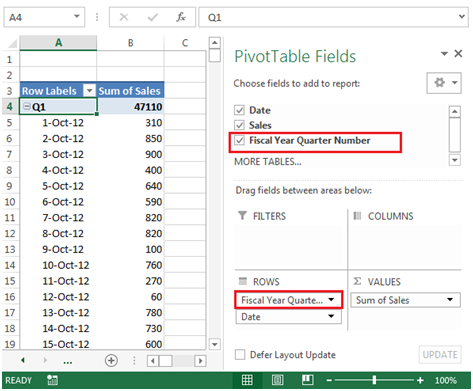Switch to Page Break Preview view
This screenshot has height=391, width=473.
307,380
